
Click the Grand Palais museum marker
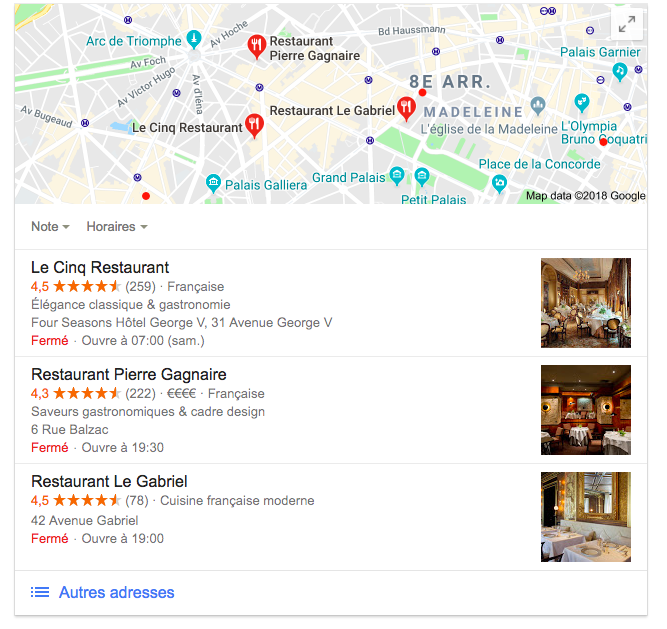[396, 175]
